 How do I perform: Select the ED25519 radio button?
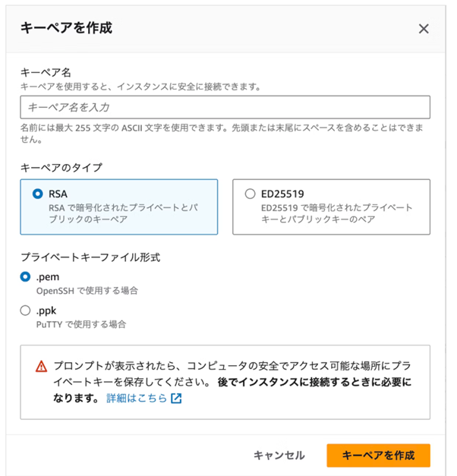coord(251,194)
